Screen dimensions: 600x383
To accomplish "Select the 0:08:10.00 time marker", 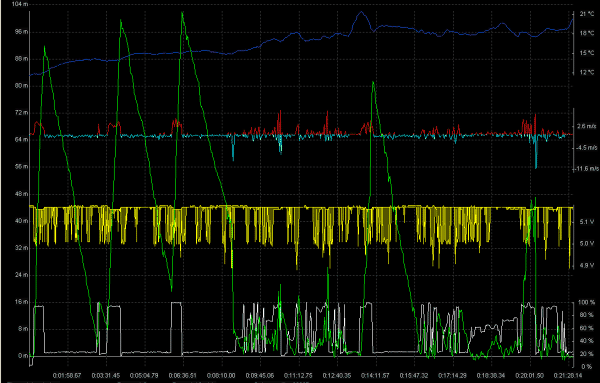I will click(221, 376).
